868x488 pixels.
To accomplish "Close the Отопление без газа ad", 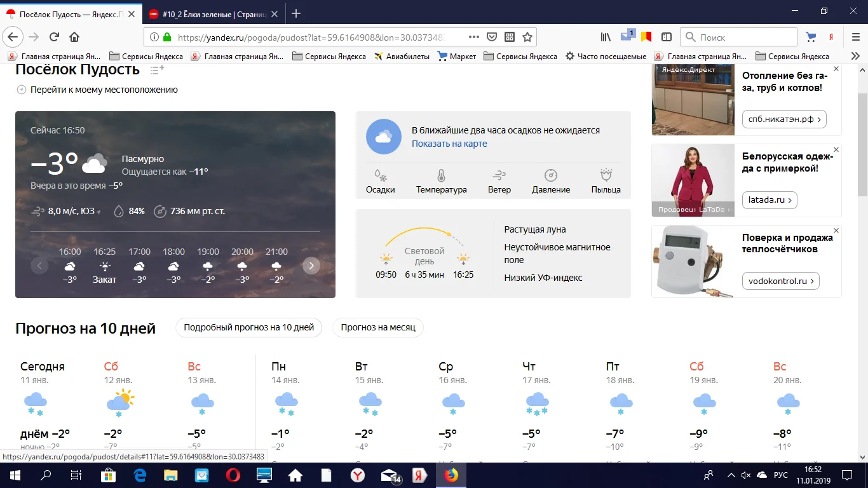I will [836, 69].
